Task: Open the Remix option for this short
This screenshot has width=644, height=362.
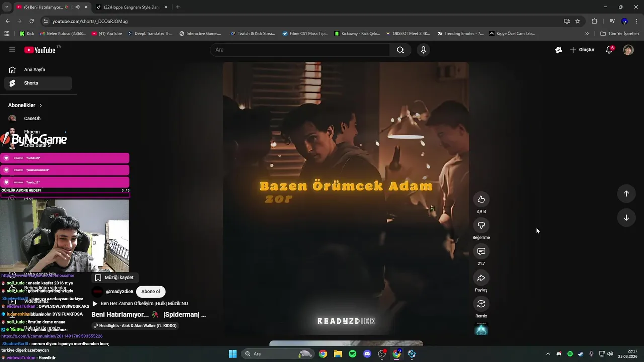Action: coord(481,304)
